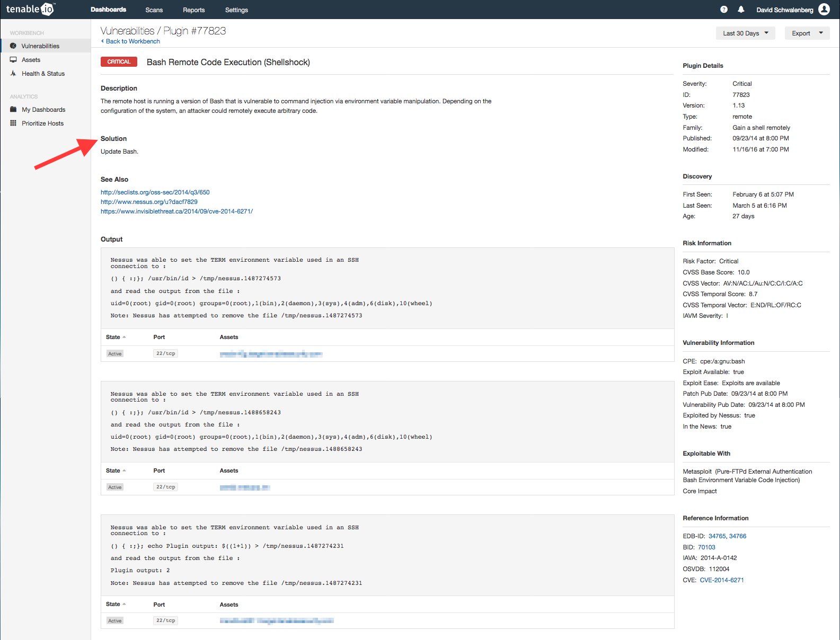Click the 'Update Bash.' solution text
This screenshot has width=840, height=640.
(x=119, y=152)
